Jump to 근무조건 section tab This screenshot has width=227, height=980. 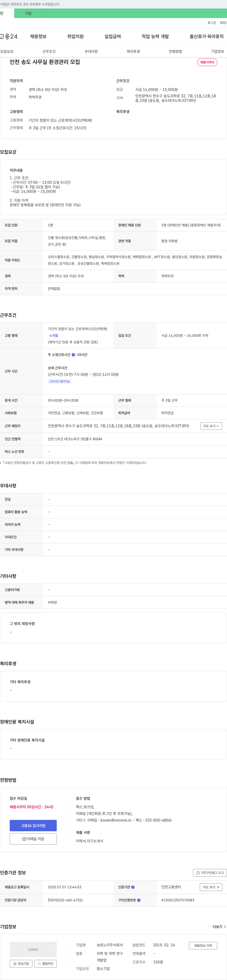[x=49, y=51]
